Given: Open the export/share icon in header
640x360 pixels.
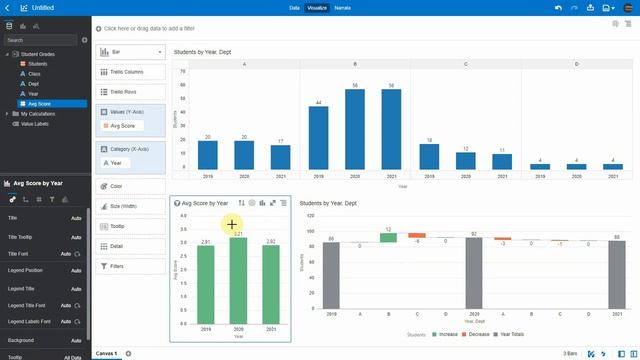Looking at the screenshot, I should (590, 7).
